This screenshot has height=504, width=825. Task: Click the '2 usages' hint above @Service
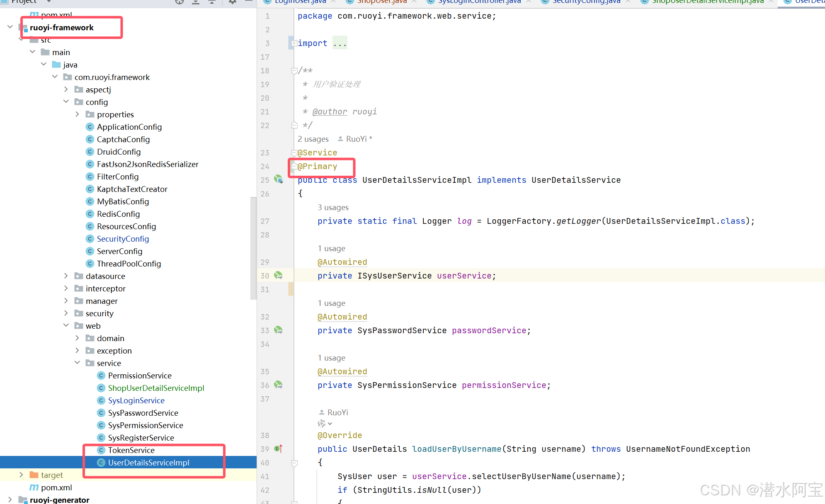tap(313, 139)
